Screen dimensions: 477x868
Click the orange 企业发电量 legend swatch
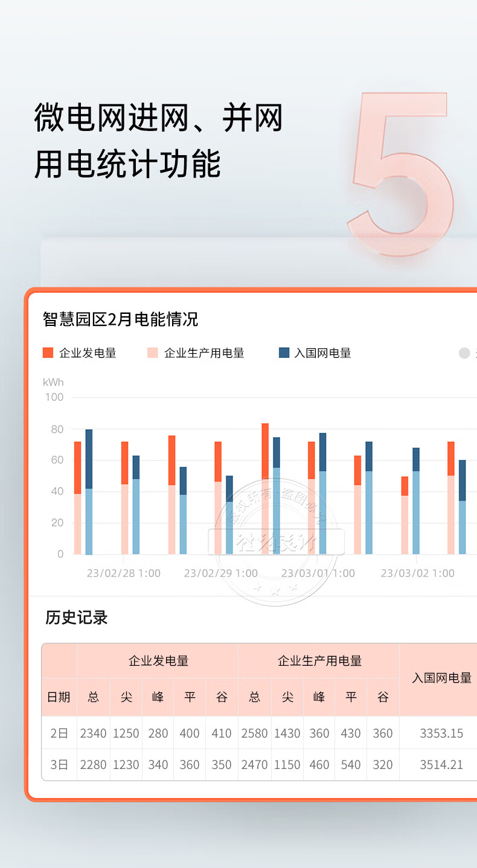[x=48, y=353]
